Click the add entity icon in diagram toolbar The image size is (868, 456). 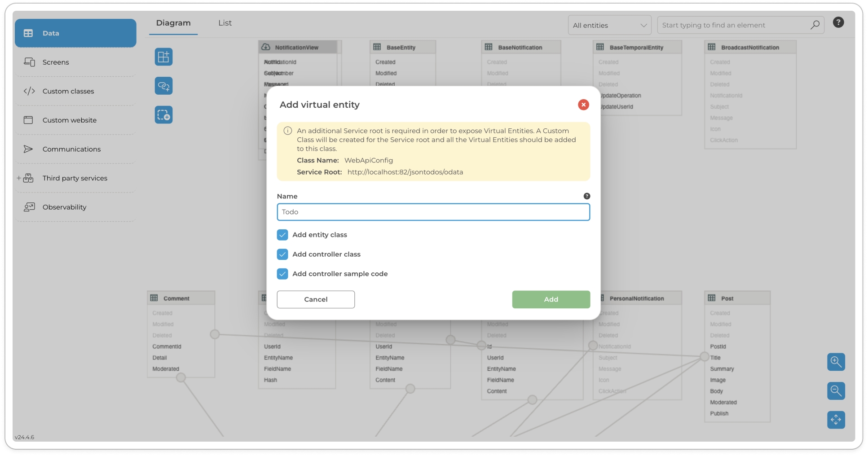(x=163, y=57)
